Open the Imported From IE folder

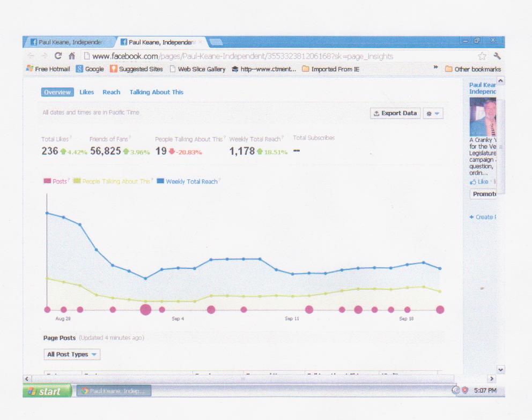coord(331,69)
